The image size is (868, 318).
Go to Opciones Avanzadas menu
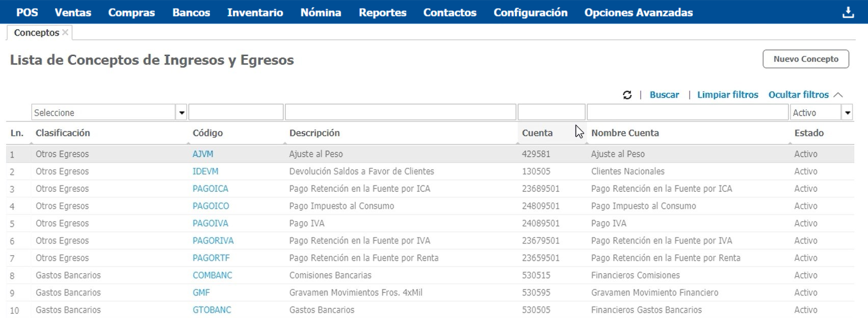(x=638, y=12)
